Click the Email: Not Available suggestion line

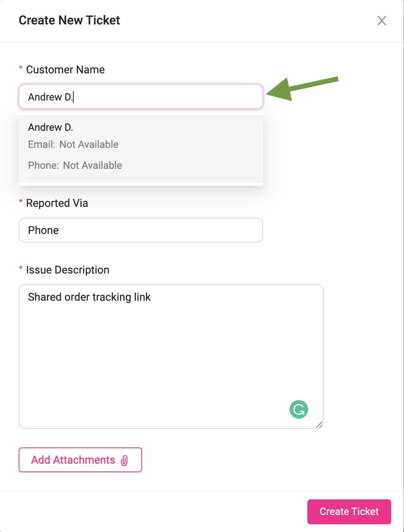pyautogui.click(x=73, y=144)
